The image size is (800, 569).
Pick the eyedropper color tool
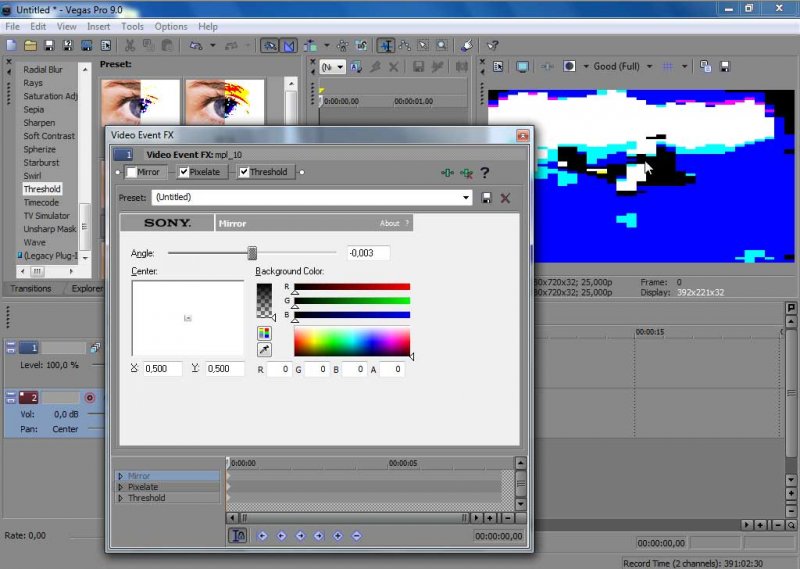click(x=264, y=350)
